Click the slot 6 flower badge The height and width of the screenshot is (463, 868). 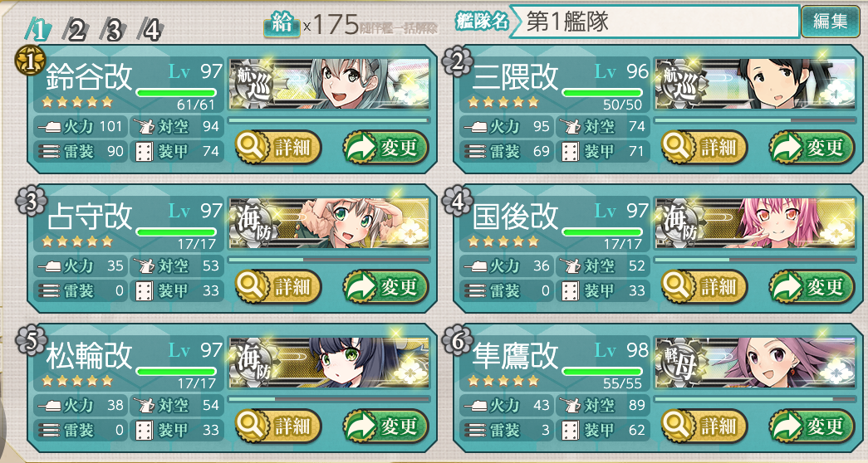tap(457, 339)
